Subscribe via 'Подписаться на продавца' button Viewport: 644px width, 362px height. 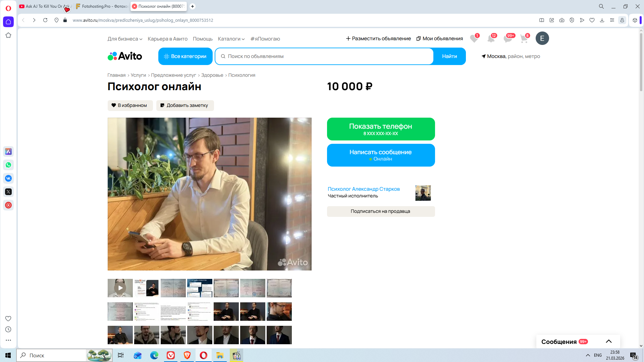(381, 211)
